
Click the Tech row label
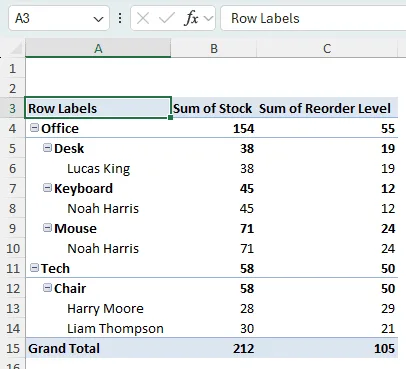(x=55, y=268)
